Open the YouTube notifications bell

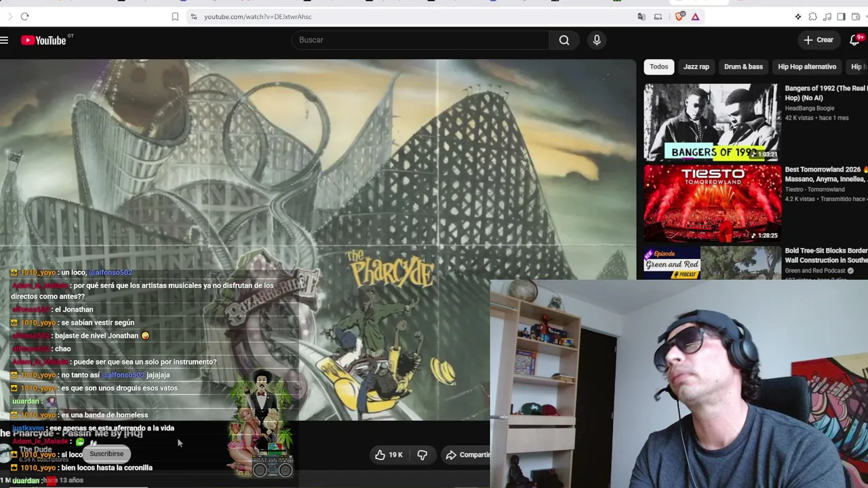(x=855, y=40)
